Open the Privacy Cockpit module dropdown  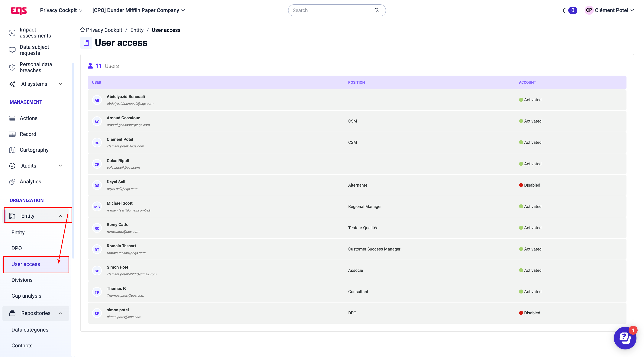[61, 10]
